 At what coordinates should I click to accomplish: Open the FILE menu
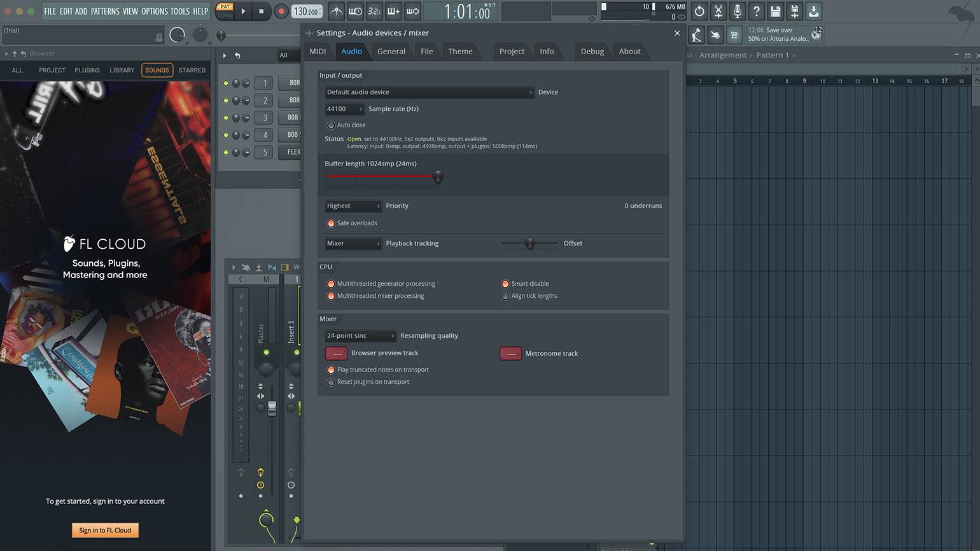tap(50, 11)
